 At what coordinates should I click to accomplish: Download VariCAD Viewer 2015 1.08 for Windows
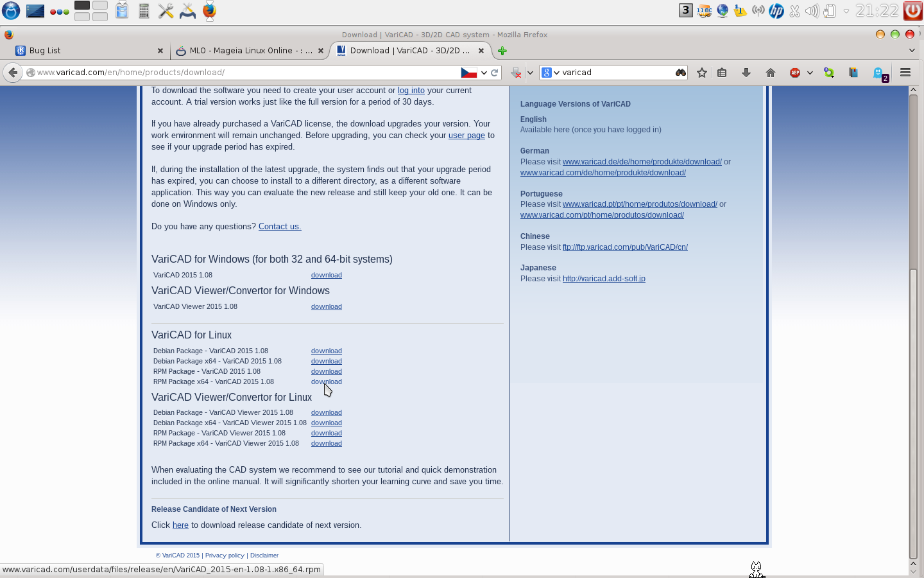tap(327, 306)
